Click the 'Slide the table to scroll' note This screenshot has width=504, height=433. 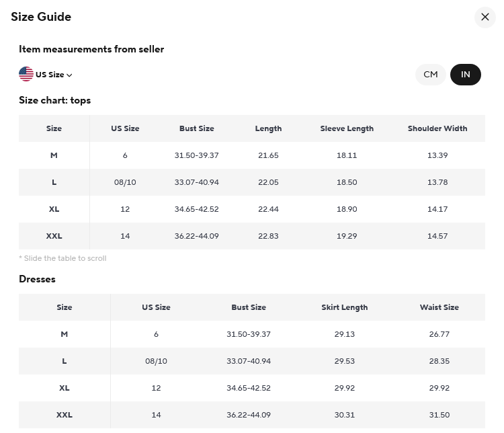62,258
